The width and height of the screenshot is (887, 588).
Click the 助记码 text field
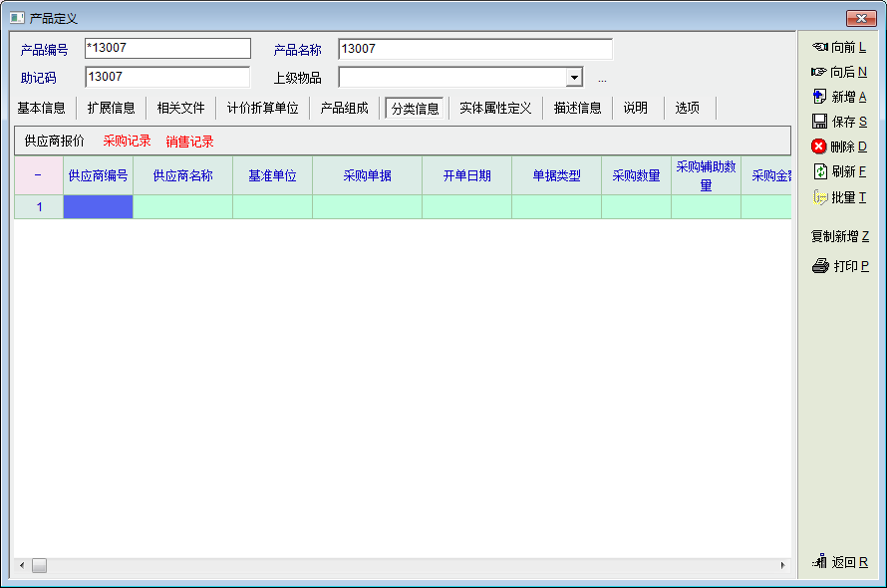[166, 78]
